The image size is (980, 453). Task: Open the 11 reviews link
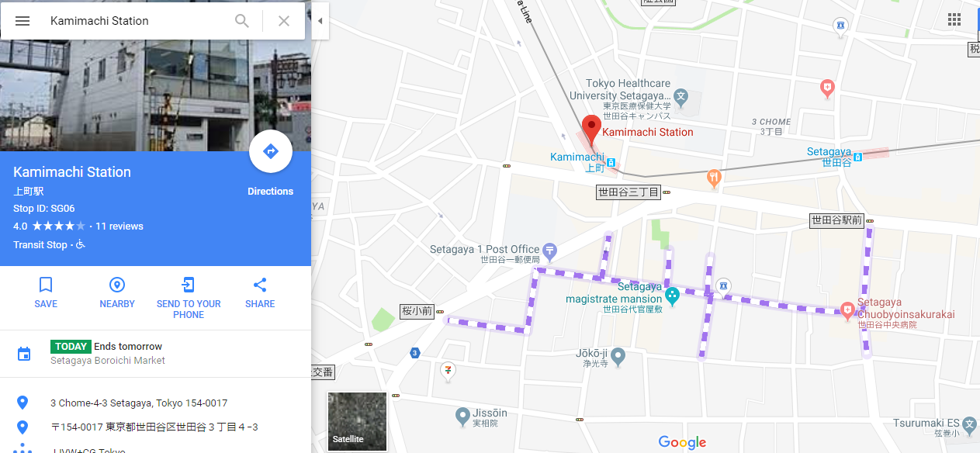point(119,226)
